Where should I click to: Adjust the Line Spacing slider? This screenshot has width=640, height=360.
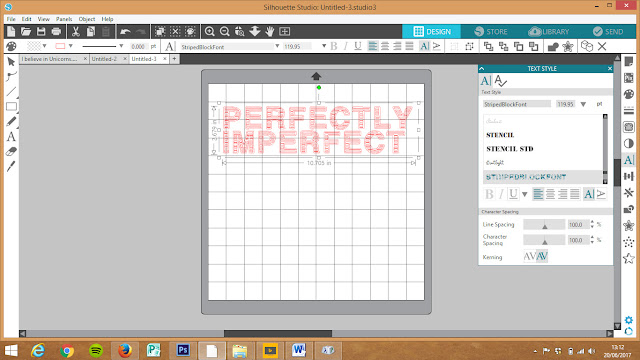tap(544, 224)
